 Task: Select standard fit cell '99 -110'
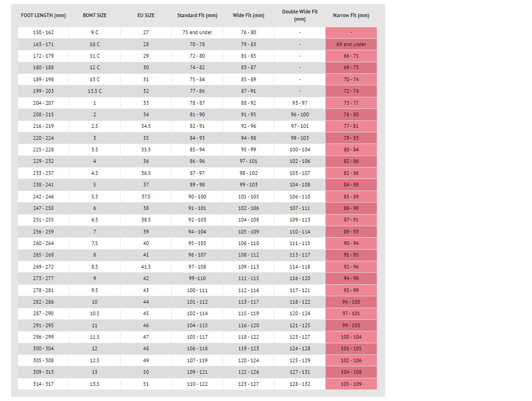point(197,279)
